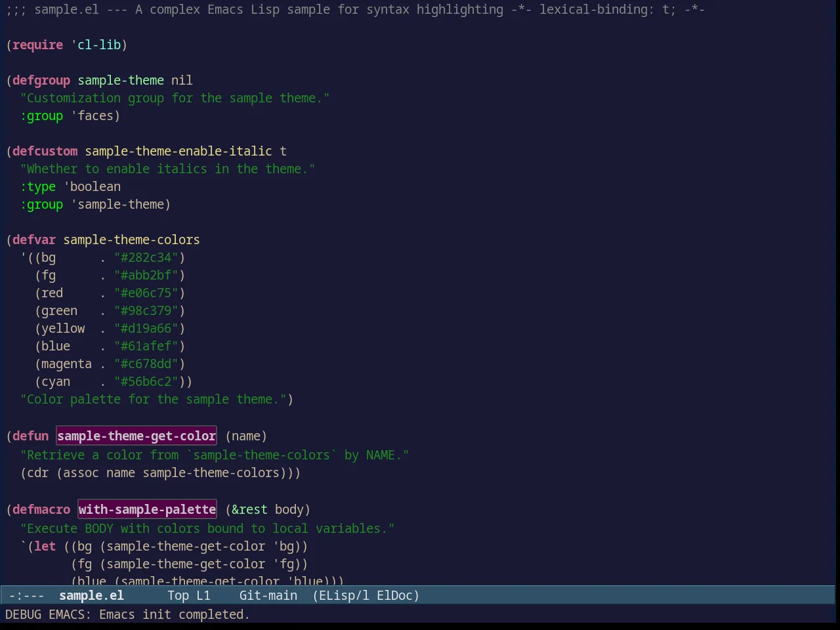This screenshot has height=630, width=840.
Task: Click the highlighted sample-theme-get-color function name
Action: pos(136,436)
